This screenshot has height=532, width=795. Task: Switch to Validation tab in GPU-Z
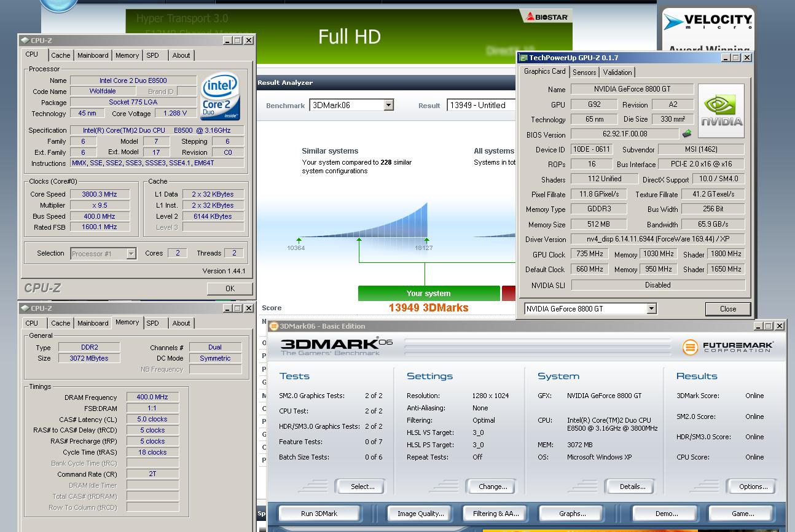click(x=617, y=72)
